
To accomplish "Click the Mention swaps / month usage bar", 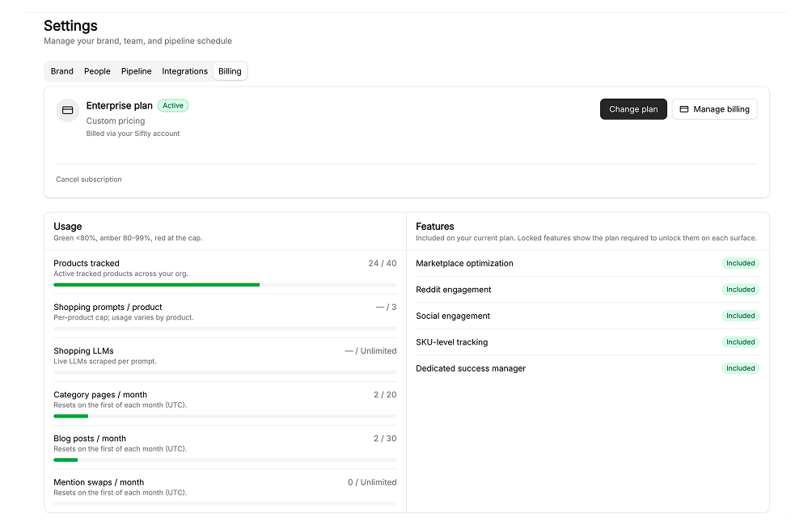I will (x=225, y=503).
